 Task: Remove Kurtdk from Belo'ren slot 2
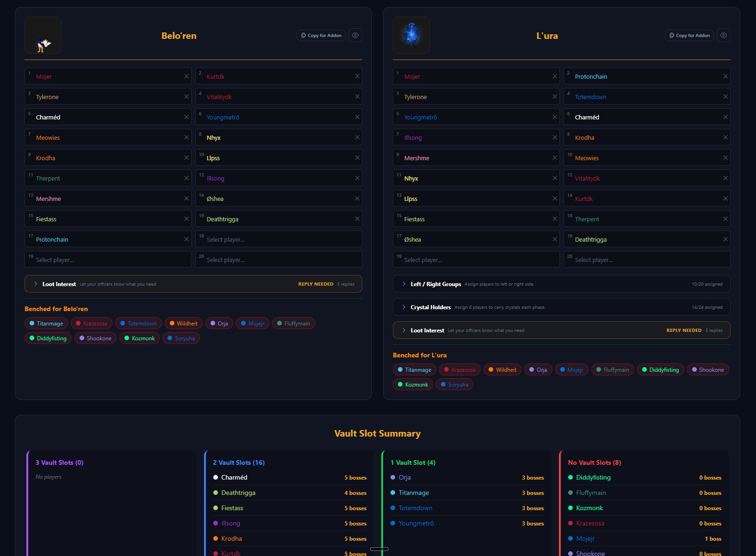tap(357, 76)
